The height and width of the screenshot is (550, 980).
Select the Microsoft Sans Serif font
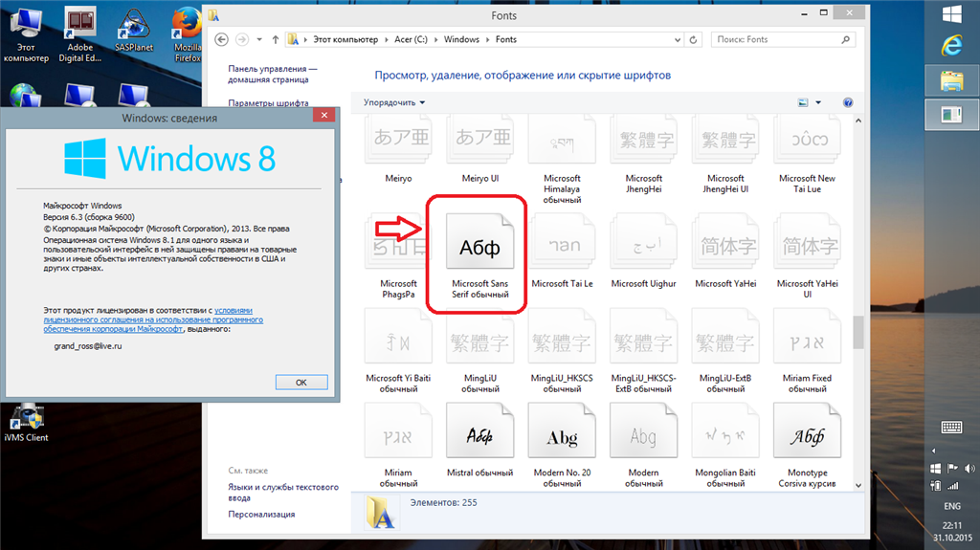(480, 241)
